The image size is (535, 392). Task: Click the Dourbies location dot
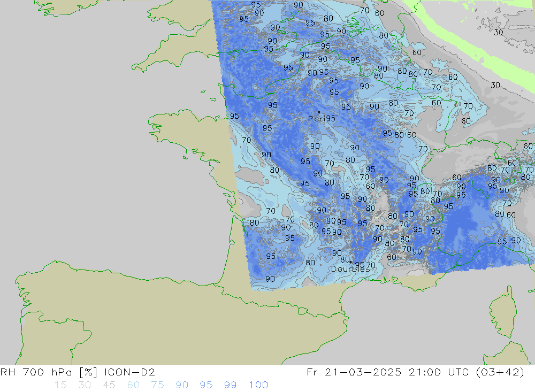pyautogui.click(x=350, y=262)
